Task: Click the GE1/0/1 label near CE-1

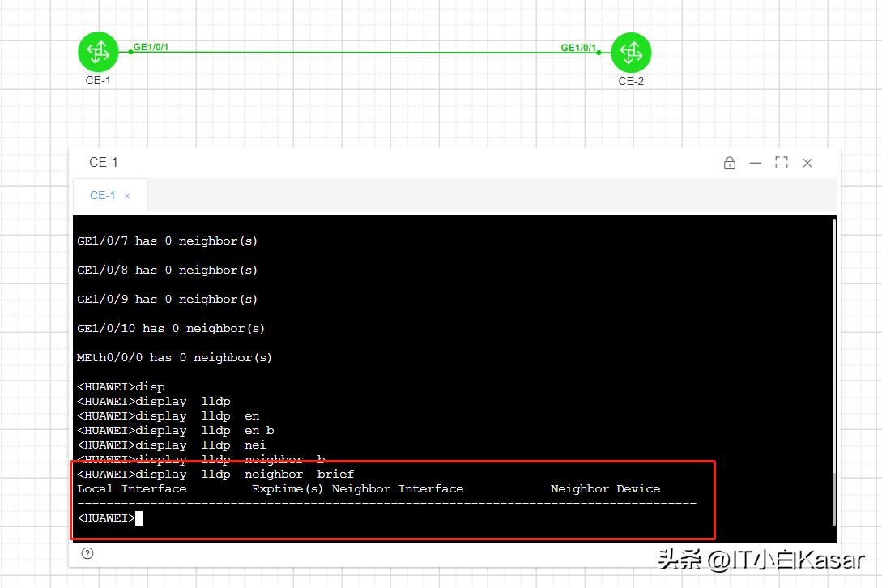Action: tap(151, 47)
